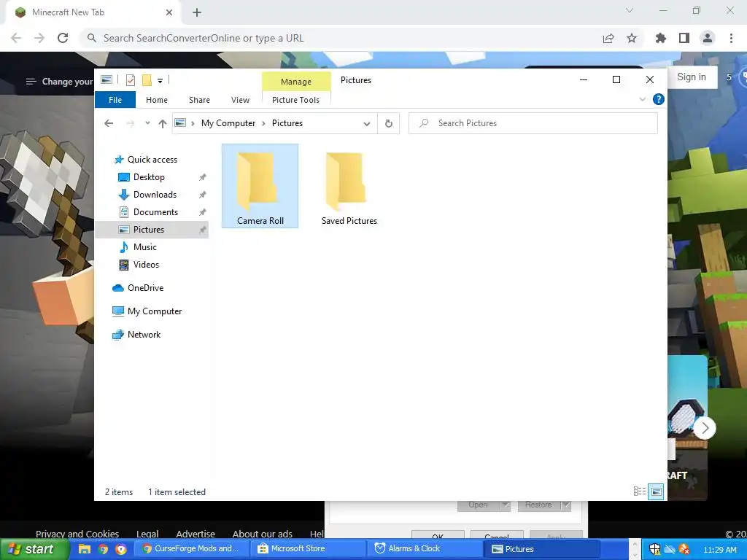Switch to CurseForge Mods taskbar item
The height and width of the screenshot is (560, 747).
tap(190, 549)
